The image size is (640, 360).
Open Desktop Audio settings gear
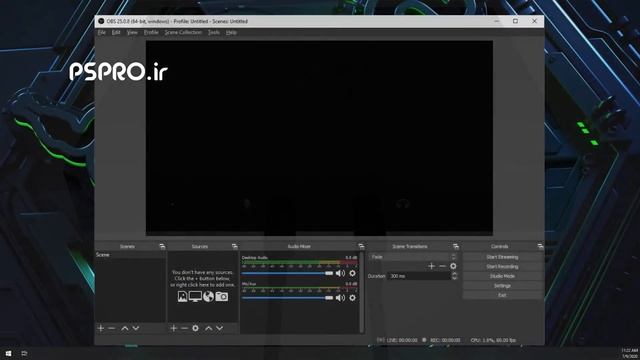pyautogui.click(x=352, y=273)
